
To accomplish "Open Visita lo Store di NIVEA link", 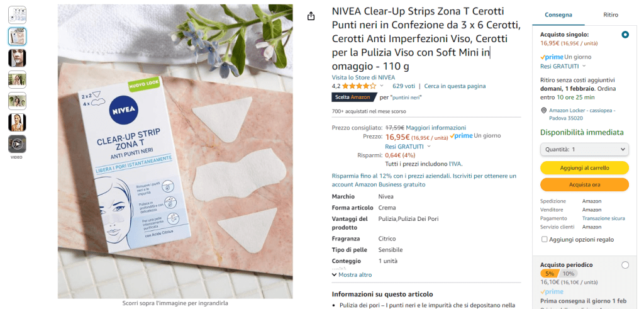I will (x=364, y=77).
